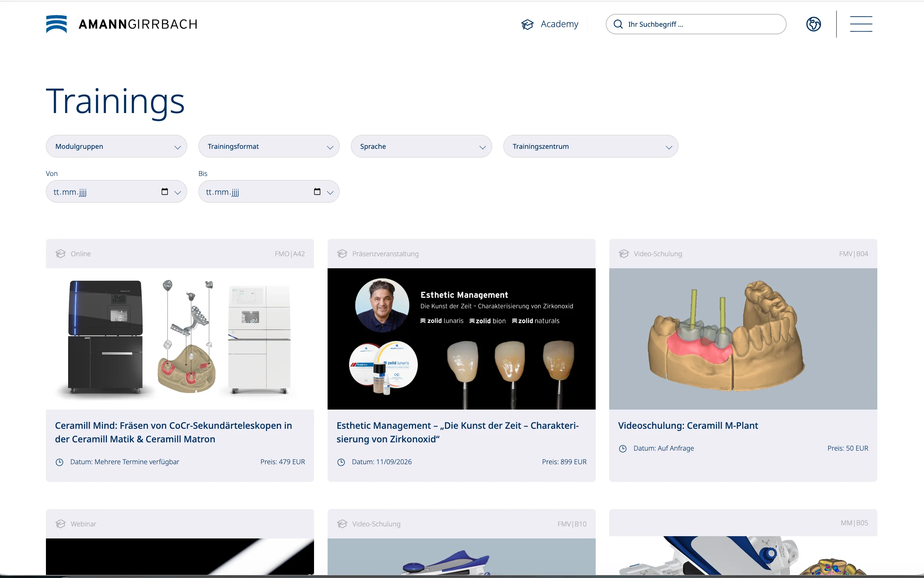924x578 pixels.
Task: Click the Webinar label
Action: [83, 524]
